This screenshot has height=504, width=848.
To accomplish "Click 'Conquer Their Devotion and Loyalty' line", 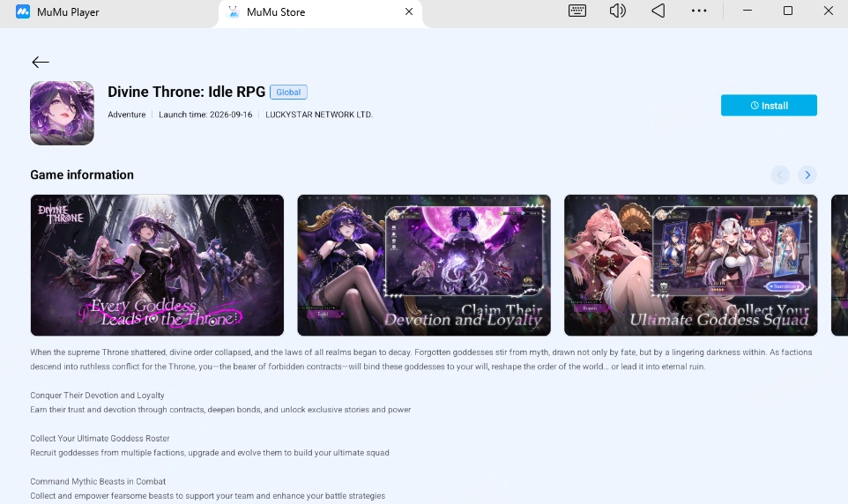I will coord(97,396).
